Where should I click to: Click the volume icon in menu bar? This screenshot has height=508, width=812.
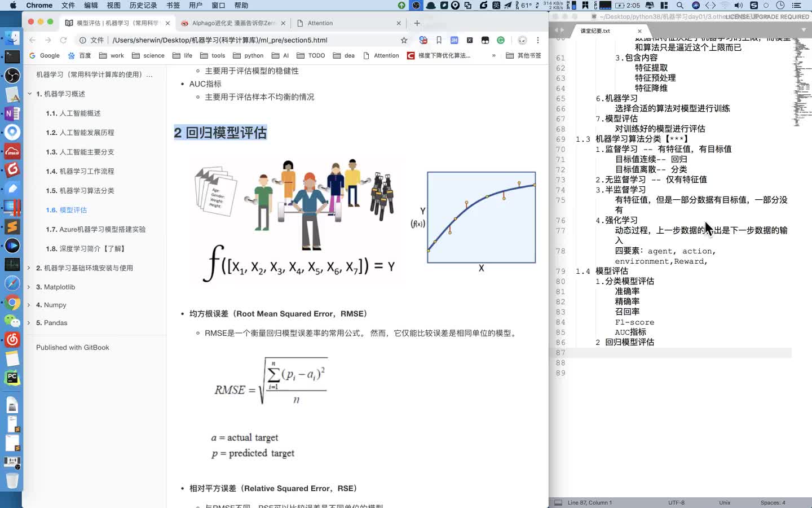point(739,5)
